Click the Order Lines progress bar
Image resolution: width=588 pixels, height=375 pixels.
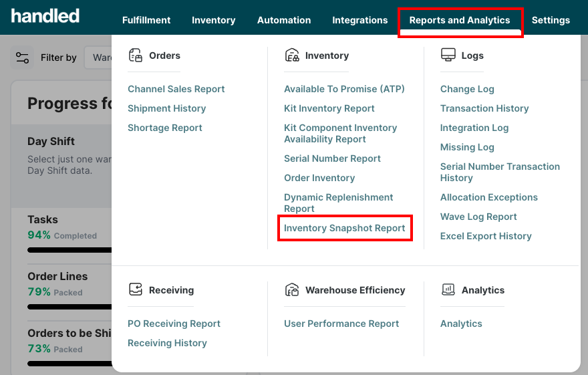69,307
